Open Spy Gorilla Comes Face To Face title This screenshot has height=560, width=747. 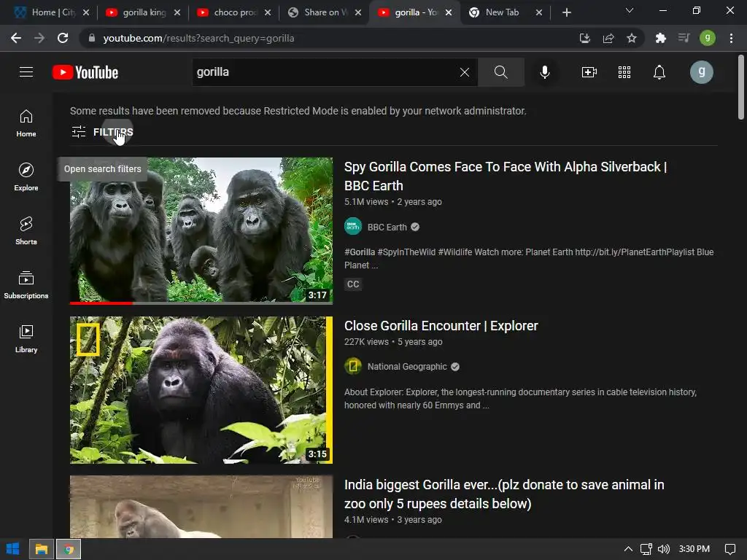click(506, 176)
